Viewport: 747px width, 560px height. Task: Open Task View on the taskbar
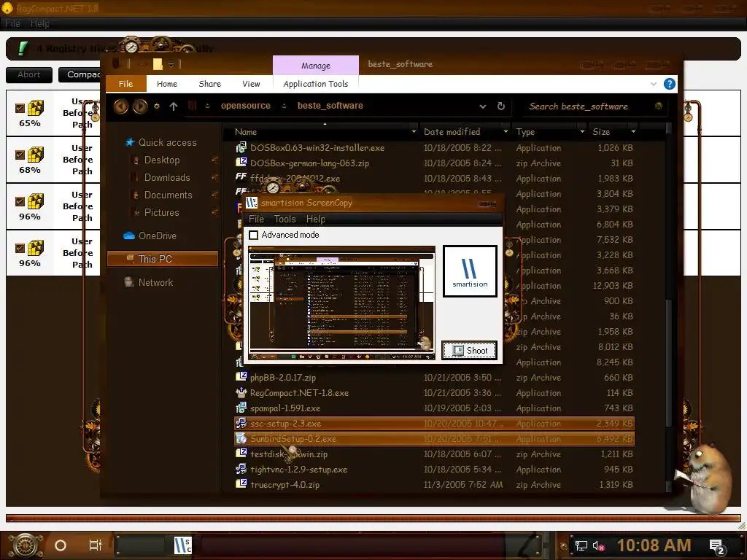(96, 545)
